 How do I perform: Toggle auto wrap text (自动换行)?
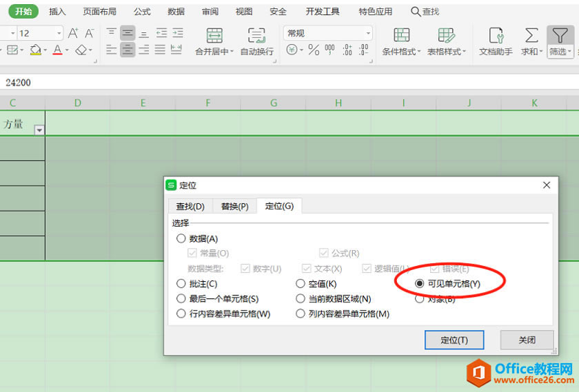(256, 41)
